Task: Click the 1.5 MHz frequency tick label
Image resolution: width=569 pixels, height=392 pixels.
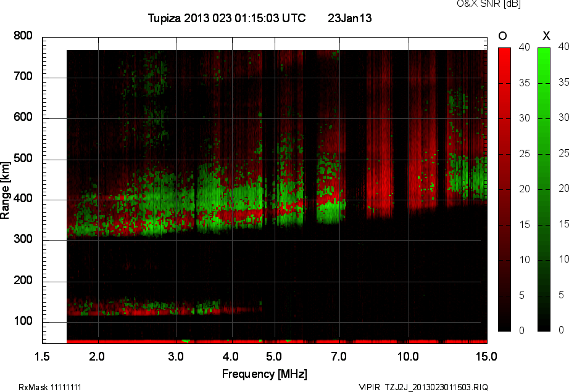Action: (42, 356)
